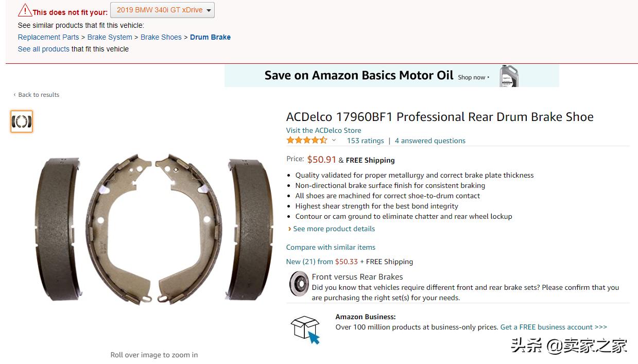Viewport: 638px width, 364px height.
Task: Click the main brake shoe product image
Action: click(154, 228)
